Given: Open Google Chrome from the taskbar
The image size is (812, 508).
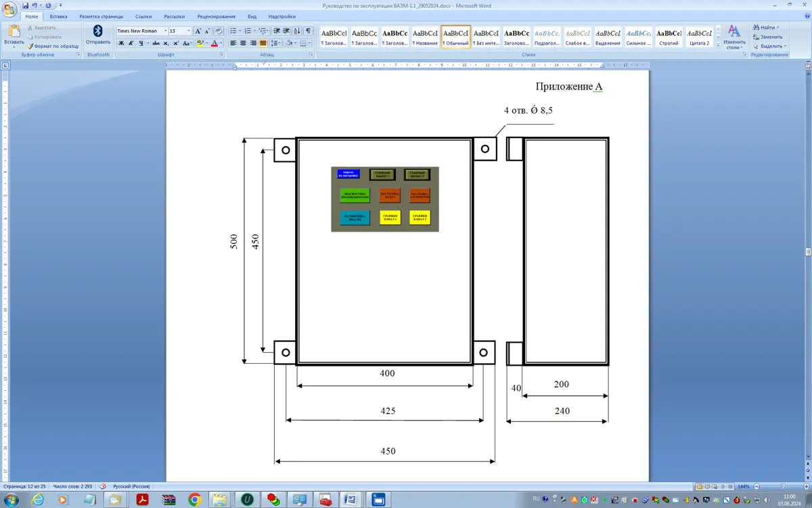Looking at the screenshot, I should tap(195, 500).
